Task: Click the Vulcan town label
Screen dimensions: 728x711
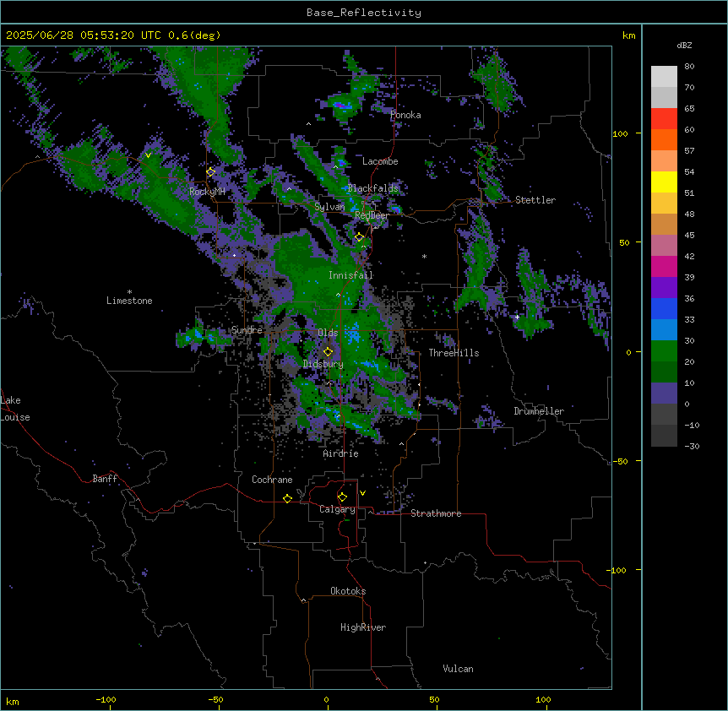Action: coord(458,669)
